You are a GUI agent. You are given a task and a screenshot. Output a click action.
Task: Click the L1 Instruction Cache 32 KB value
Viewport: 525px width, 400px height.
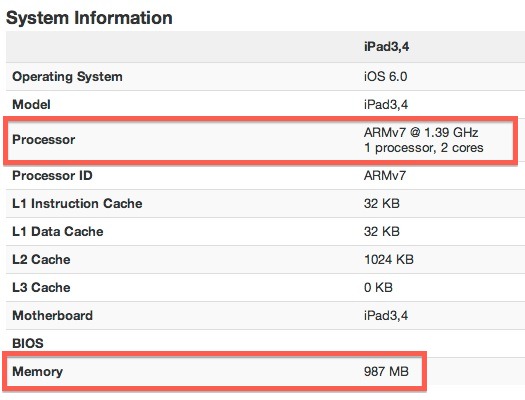(x=382, y=204)
